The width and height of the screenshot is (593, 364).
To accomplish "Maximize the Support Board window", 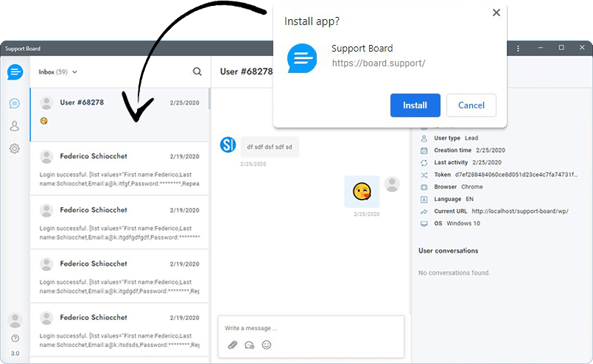I will (561, 48).
